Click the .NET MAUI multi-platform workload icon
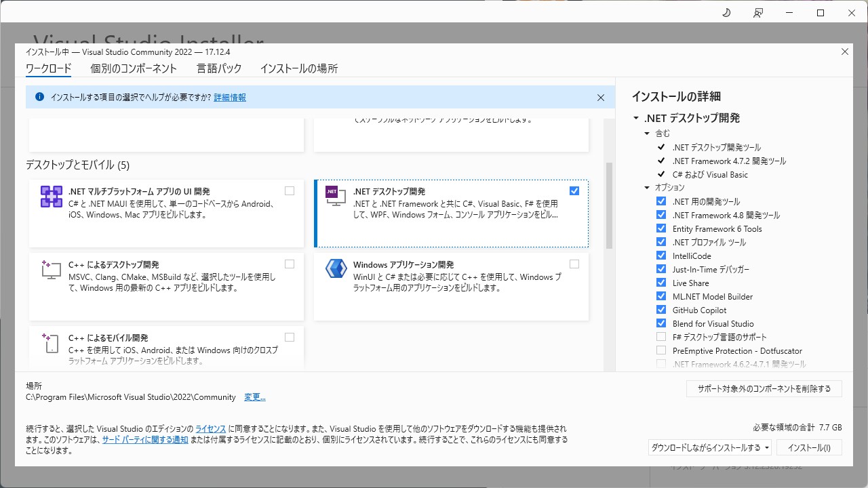Image resolution: width=868 pixels, height=488 pixels. pyautogui.click(x=52, y=197)
